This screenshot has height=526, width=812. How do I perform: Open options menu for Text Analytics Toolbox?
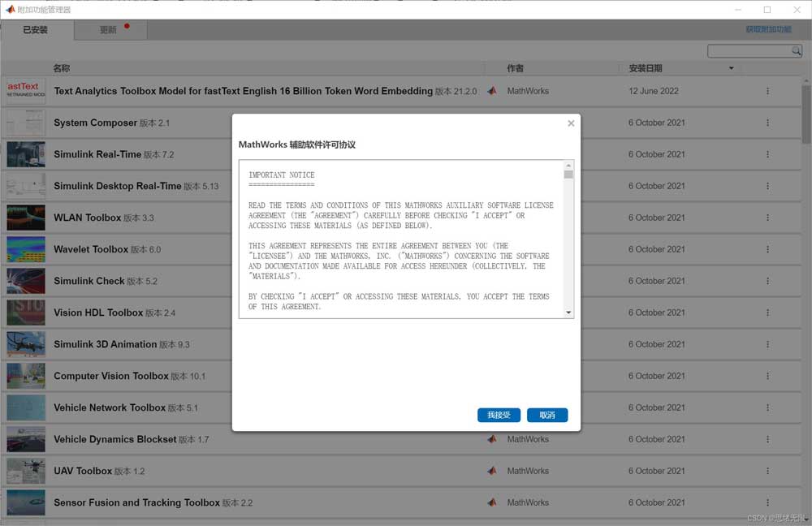coord(767,91)
